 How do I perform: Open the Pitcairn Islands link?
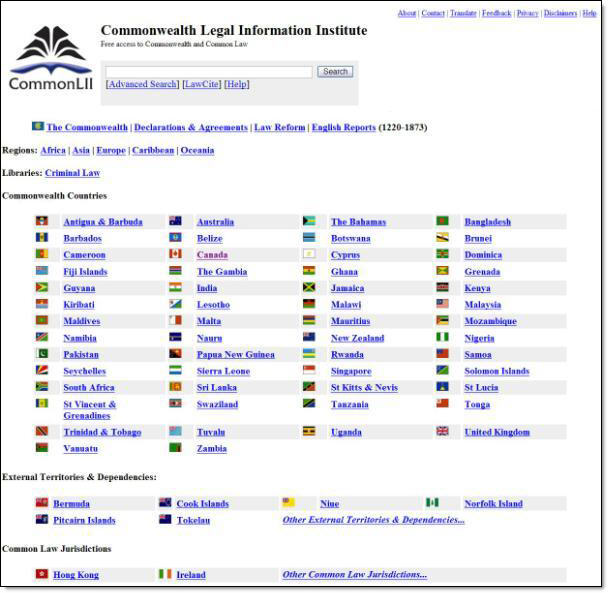point(84,520)
